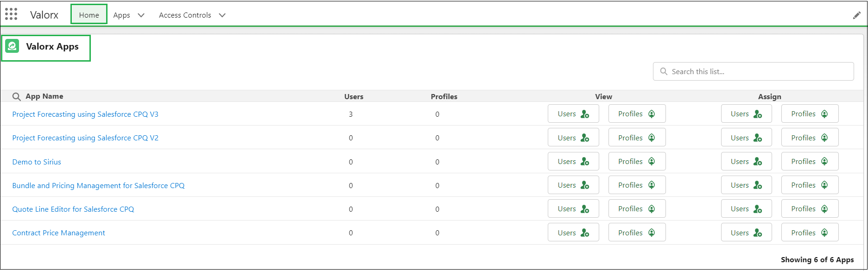Click the magnifier icon beside App Name
The height and width of the screenshot is (271, 868).
tap(17, 96)
